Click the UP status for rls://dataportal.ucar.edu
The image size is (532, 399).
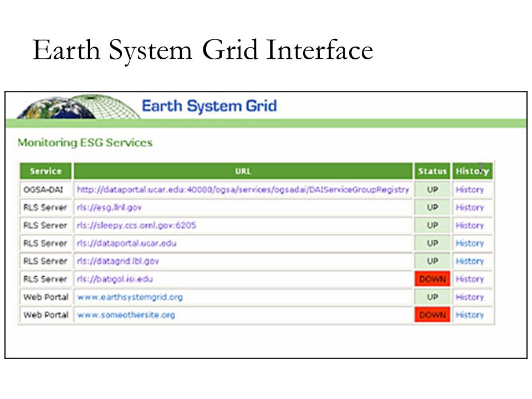432,243
